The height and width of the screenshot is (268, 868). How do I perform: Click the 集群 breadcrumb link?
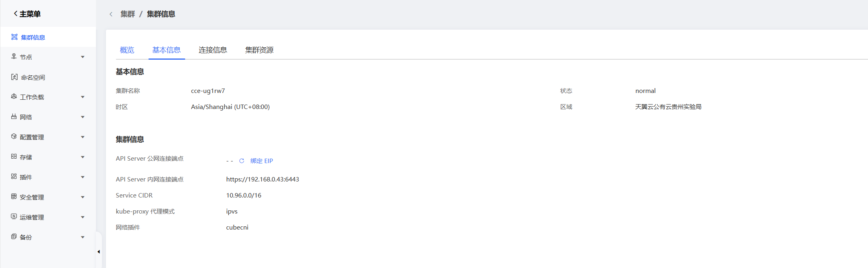(128, 14)
